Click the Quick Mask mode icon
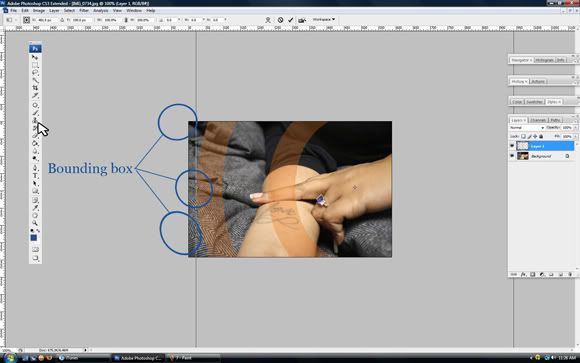The image size is (580, 363). (x=35, y=249)
